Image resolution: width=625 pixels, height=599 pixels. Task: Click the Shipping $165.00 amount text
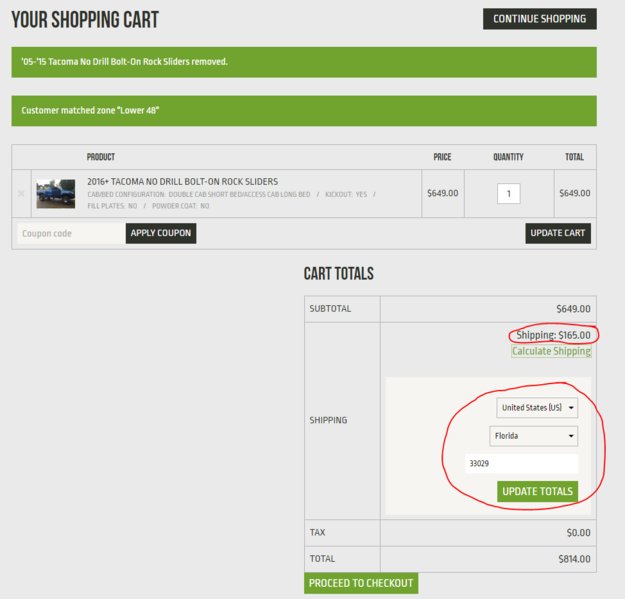coord(553,335)
